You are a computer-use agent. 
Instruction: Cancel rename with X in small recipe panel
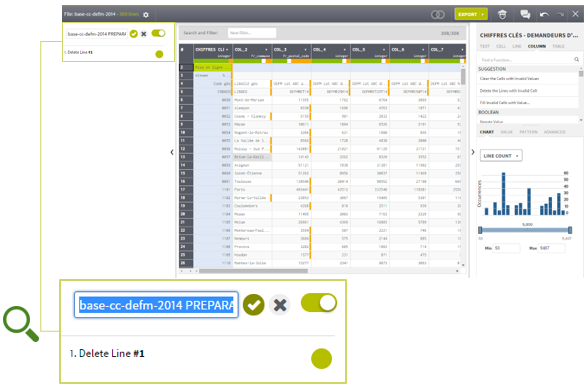pos(144,34)
